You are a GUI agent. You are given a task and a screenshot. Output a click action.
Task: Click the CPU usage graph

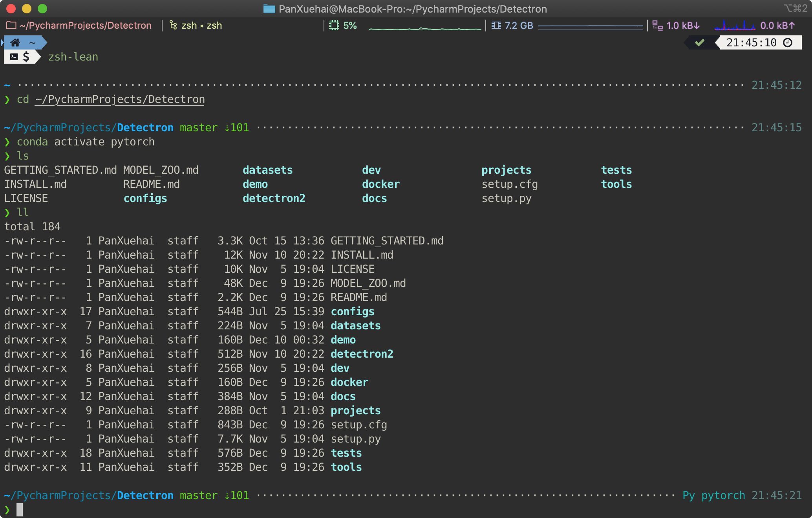coord(425,28)
